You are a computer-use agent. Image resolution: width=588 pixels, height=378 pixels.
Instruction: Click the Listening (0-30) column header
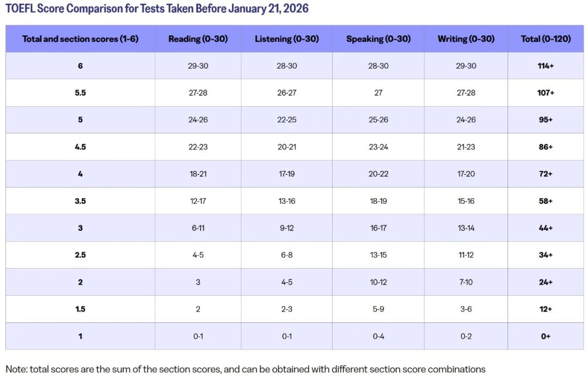[286, 39]
